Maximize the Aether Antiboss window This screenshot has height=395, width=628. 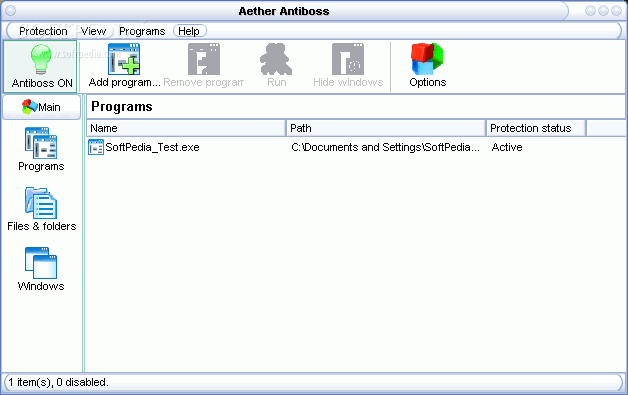(603, 10)
